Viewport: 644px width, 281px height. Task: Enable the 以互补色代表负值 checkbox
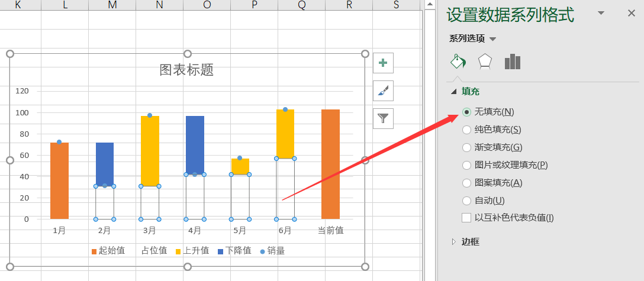[466, 218]
